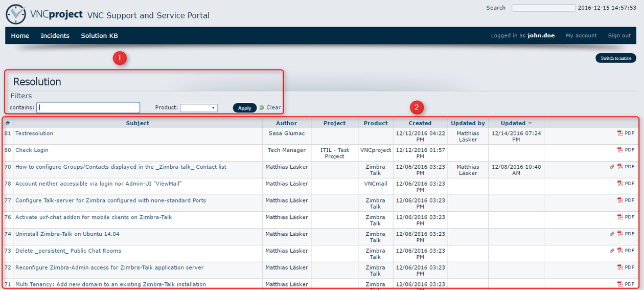644x290 pixels.
Task: Sort table by Created column header
Action: click(420, 123)
